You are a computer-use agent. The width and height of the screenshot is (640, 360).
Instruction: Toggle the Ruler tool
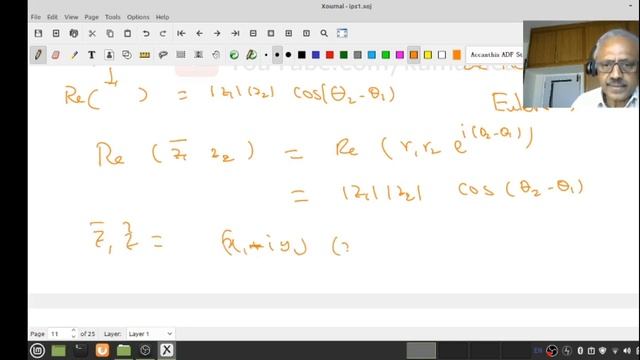144,55
